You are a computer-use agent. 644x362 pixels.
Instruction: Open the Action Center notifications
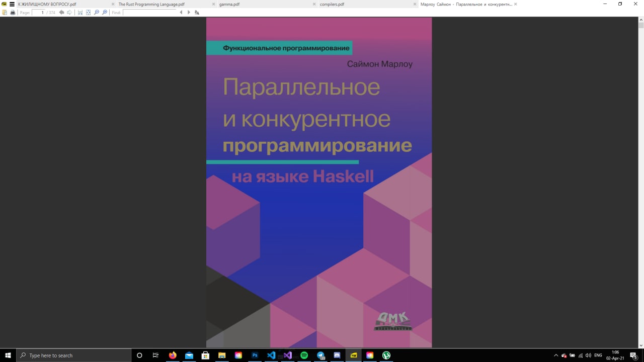click(x=634, y=355)
